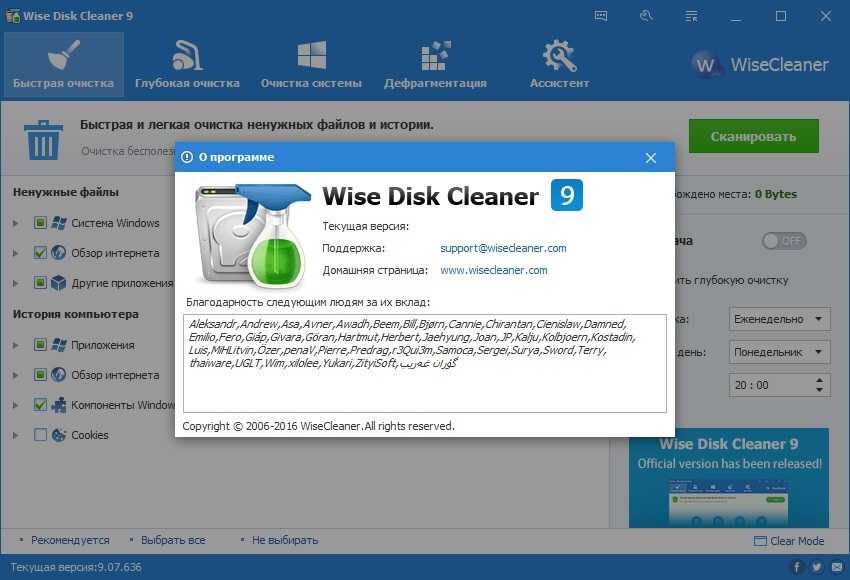
Task: Expand the Cookies tree item
Action: tap(16, 435)
